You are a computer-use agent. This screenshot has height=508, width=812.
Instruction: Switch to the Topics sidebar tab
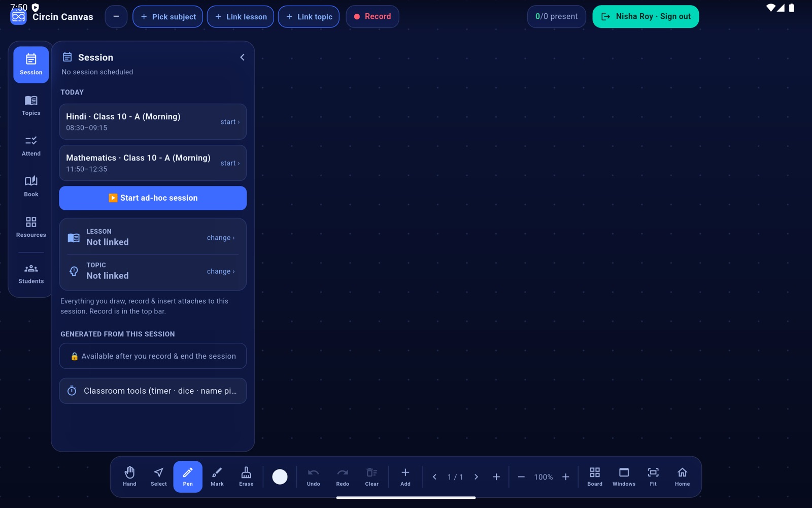point(31,106)
